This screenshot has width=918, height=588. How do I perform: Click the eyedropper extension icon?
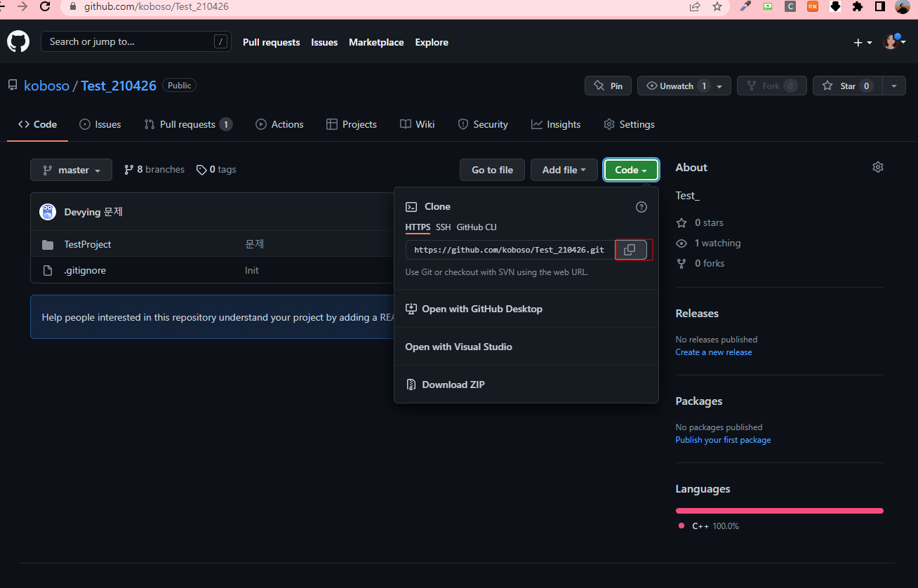click(745, 6)
